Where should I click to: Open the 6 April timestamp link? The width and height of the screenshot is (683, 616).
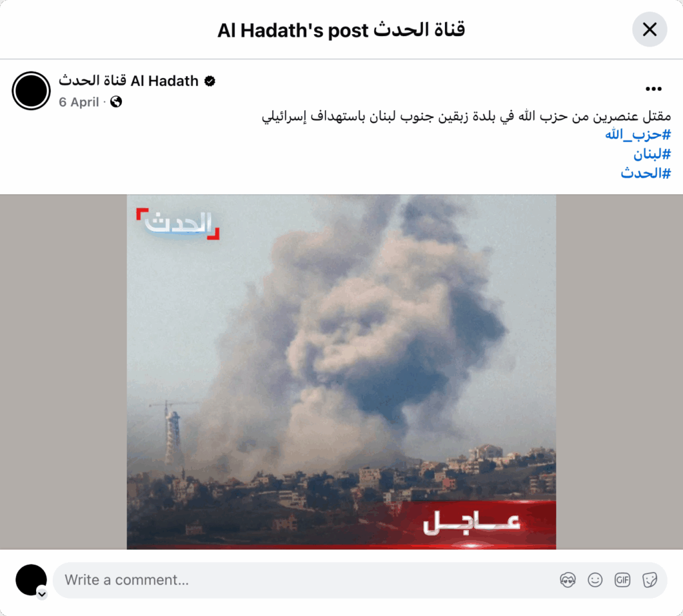(x=79, y=102)
